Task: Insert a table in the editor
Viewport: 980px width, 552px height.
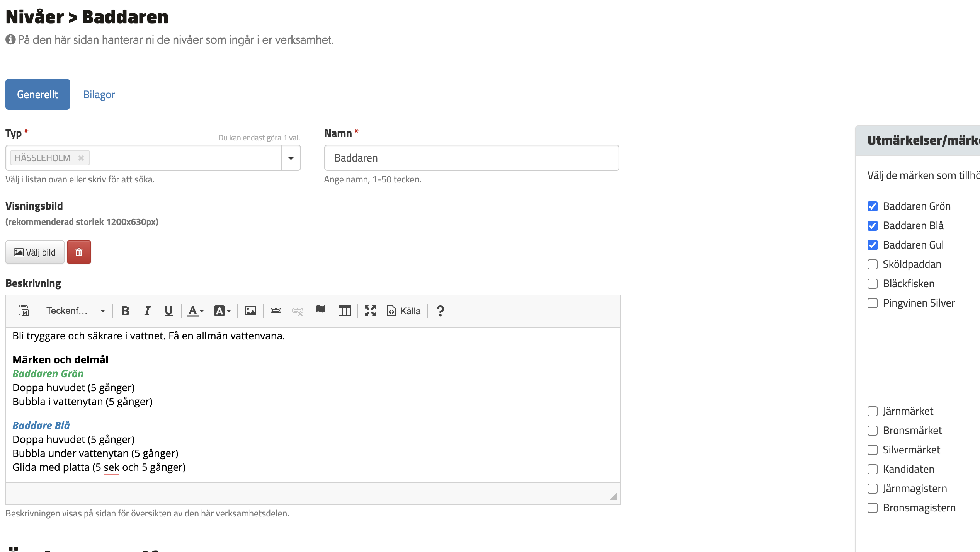Action: 344,311
